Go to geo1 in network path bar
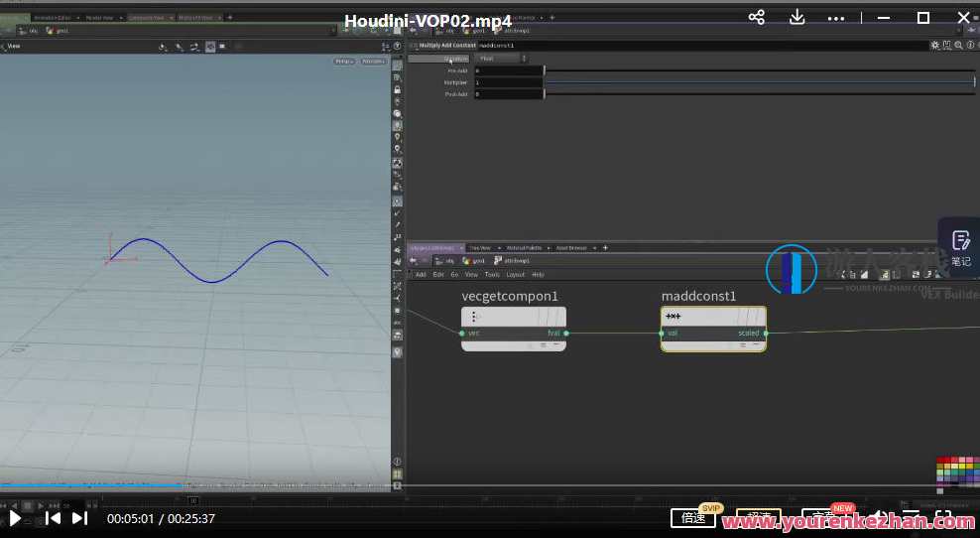Viewport: 980px width, 538px height. 474,260
